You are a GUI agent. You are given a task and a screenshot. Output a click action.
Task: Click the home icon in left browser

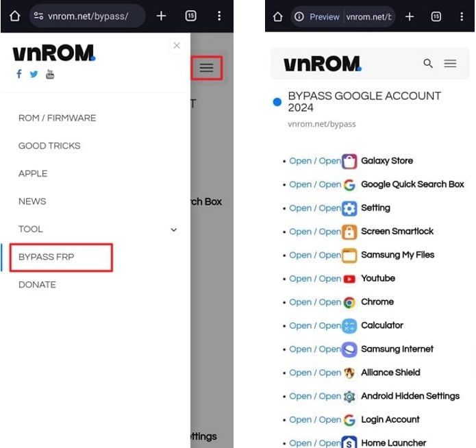pos(14,16)
